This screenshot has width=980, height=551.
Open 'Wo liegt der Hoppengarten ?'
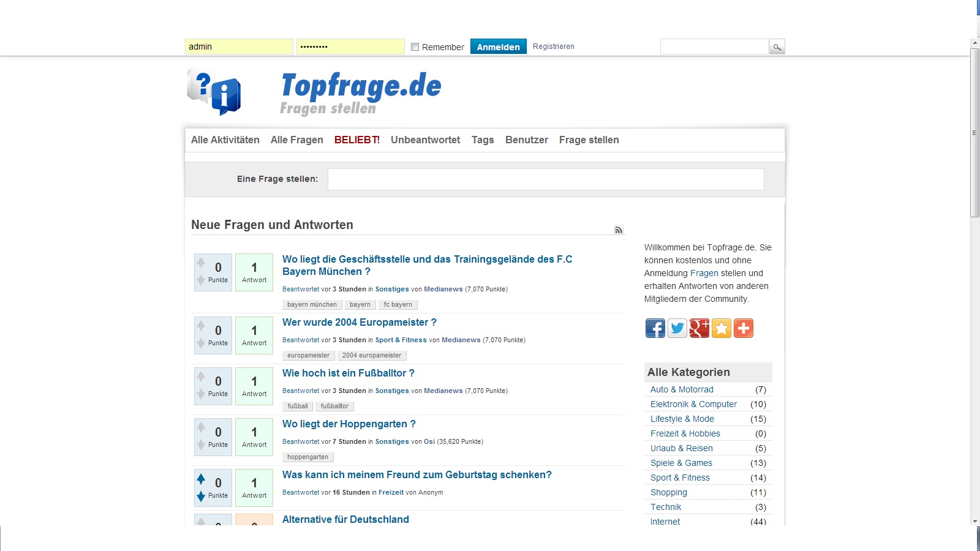(x=349, y=424)
